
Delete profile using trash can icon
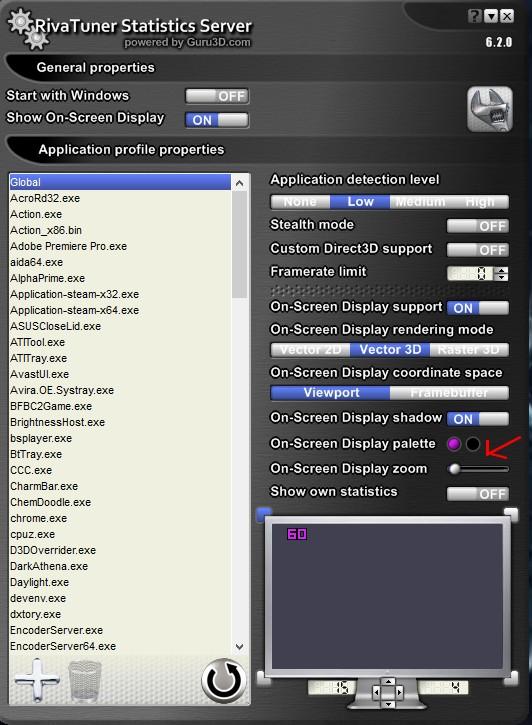(85, 681)
